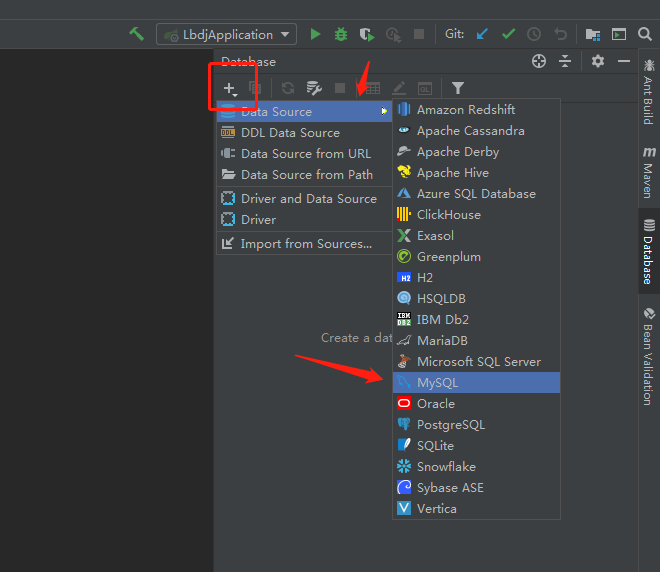Click the Build project hammer icon
The width and height of the screenshot is (660, 572).
click(136, 34)
